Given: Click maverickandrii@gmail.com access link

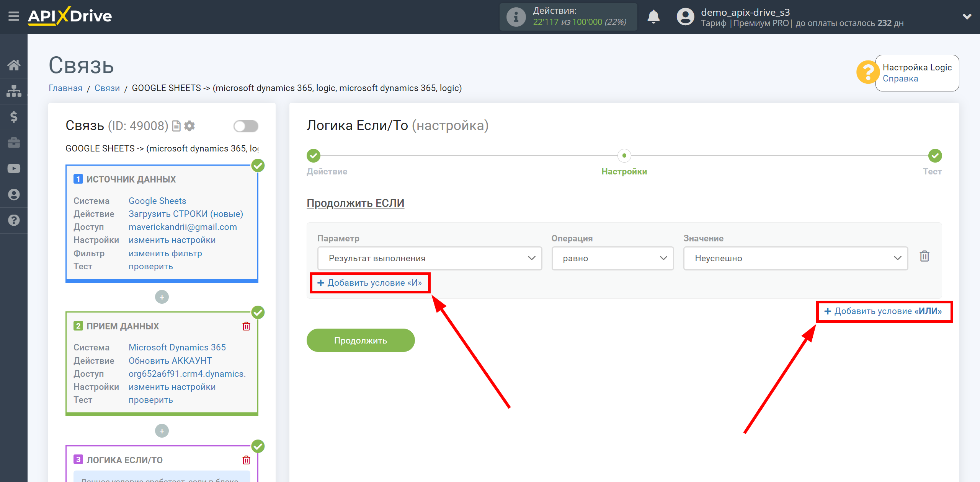Looking at the screenshot, I should [x=183, y=227].
